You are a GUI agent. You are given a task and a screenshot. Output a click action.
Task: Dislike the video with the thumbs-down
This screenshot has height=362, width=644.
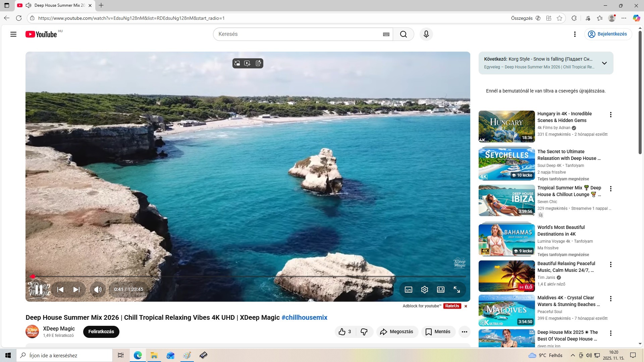(x=364, y=332)
